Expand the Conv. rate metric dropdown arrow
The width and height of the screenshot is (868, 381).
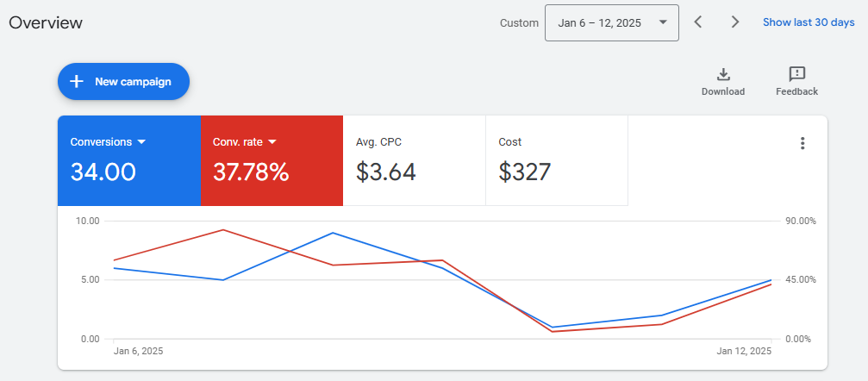(x=272, y=142)
